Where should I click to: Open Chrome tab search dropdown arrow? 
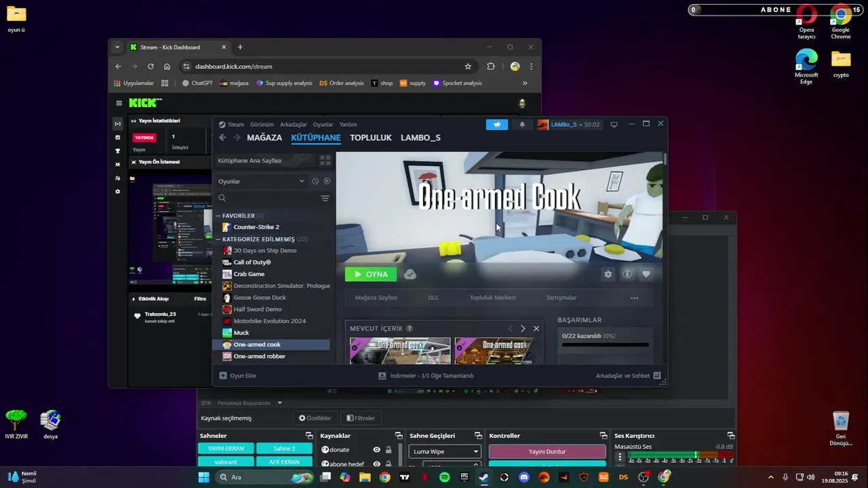pyautogui.click(x=117, y=47)
